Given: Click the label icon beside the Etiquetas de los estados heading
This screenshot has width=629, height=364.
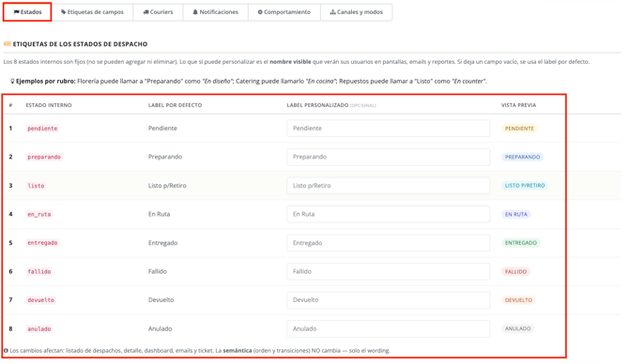Looking at the screenshot, I should (x=8, y=44).
